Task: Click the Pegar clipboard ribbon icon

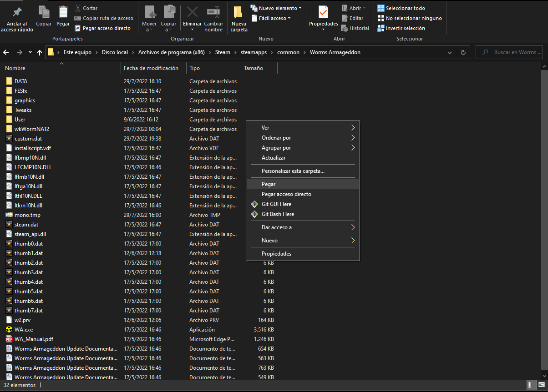Action: click(63, 12)
